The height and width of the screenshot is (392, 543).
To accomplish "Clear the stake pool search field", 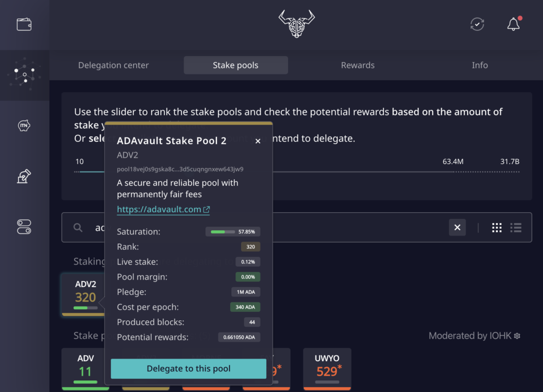I will (457, 227).
